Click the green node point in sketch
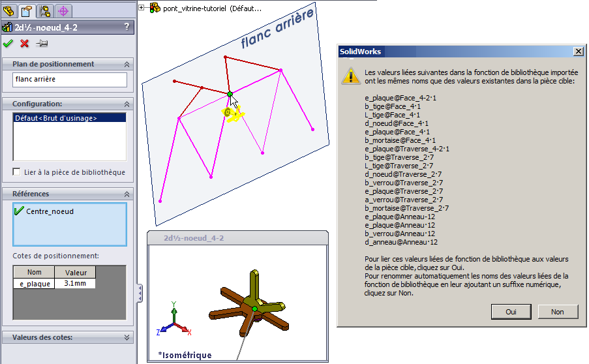 (230, 94)
